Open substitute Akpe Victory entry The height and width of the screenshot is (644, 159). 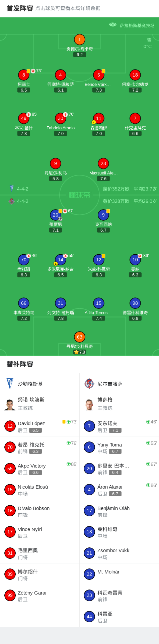[40, 469]
